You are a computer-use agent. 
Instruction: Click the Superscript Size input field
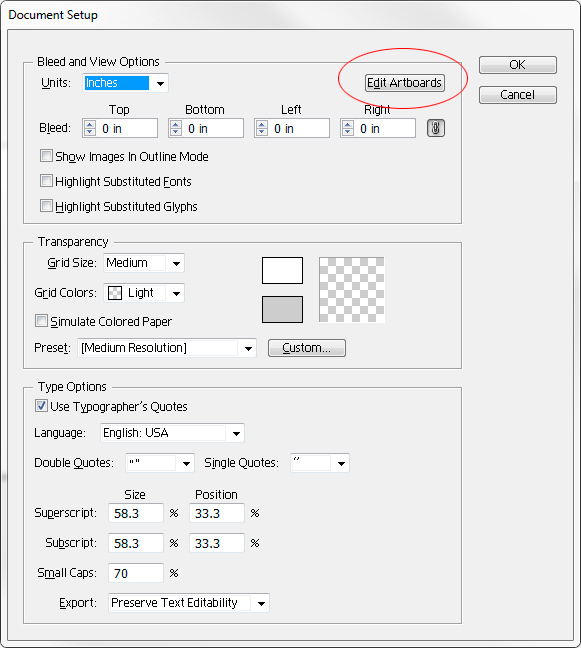click(x=136, y=513)
